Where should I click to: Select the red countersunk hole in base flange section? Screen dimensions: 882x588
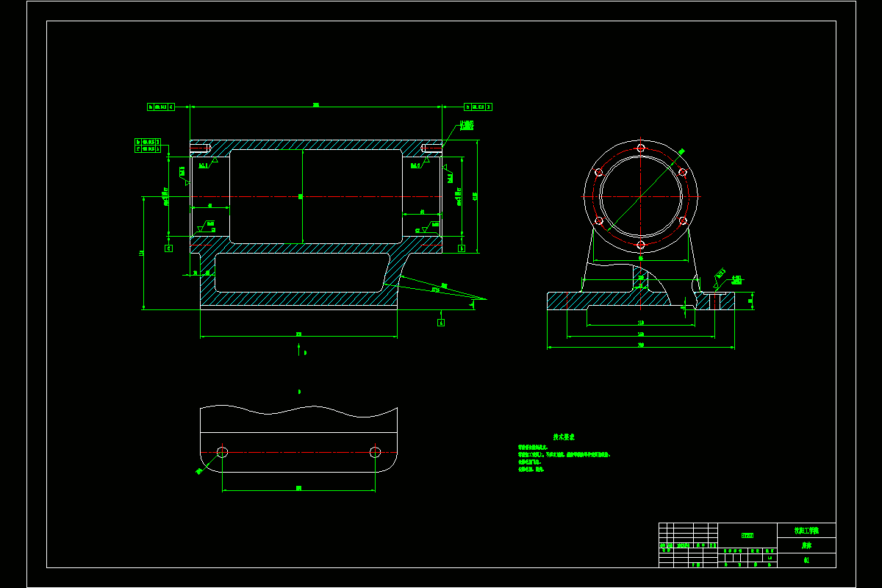(714, 301)
